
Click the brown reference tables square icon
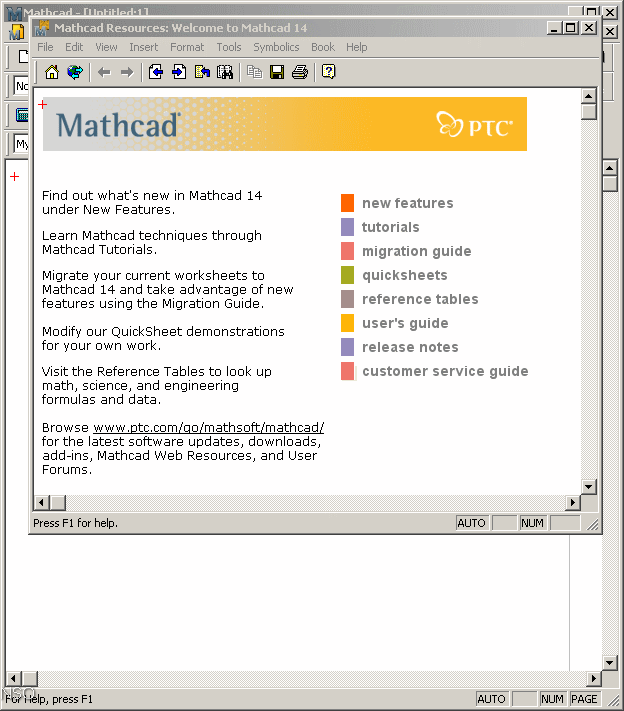pos(347,299)
